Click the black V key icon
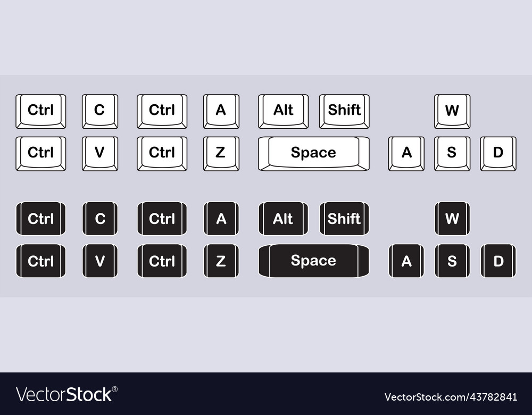 (100, 261)
